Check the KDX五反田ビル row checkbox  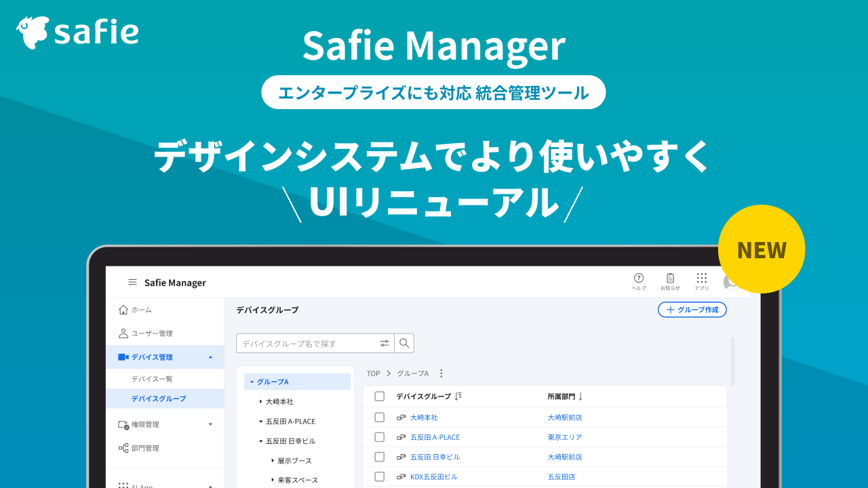click(x=380, y=476)
